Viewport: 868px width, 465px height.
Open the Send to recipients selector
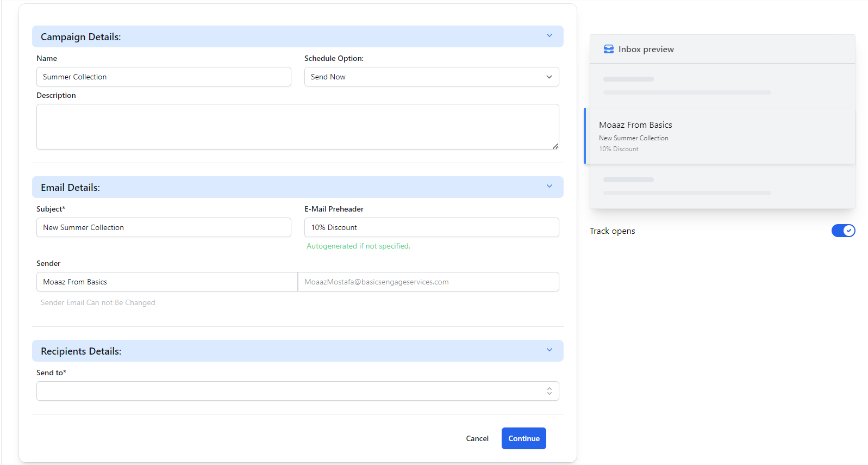click(298, 391)
